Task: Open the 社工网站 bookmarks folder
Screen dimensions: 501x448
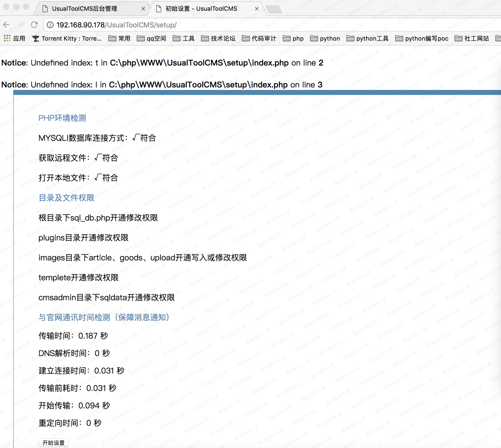Action: 471,38
